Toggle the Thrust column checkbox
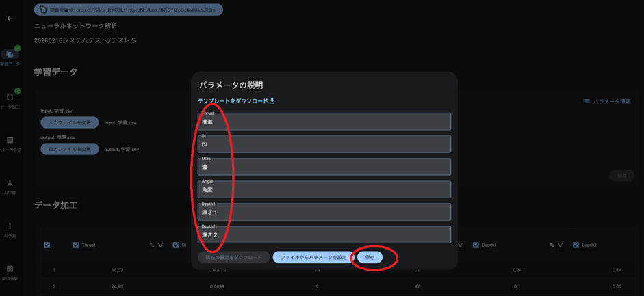This screenshot has width=644, height=296. pos(75,245)
